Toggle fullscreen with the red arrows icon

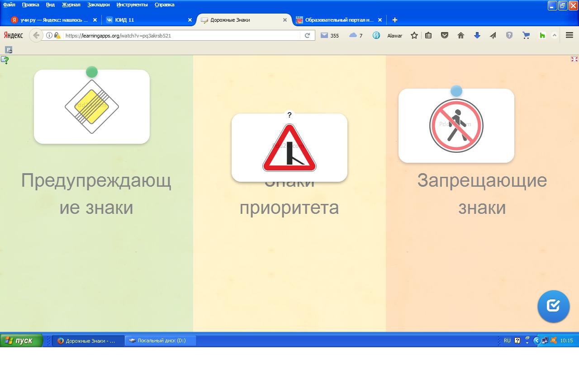[574, 59]
